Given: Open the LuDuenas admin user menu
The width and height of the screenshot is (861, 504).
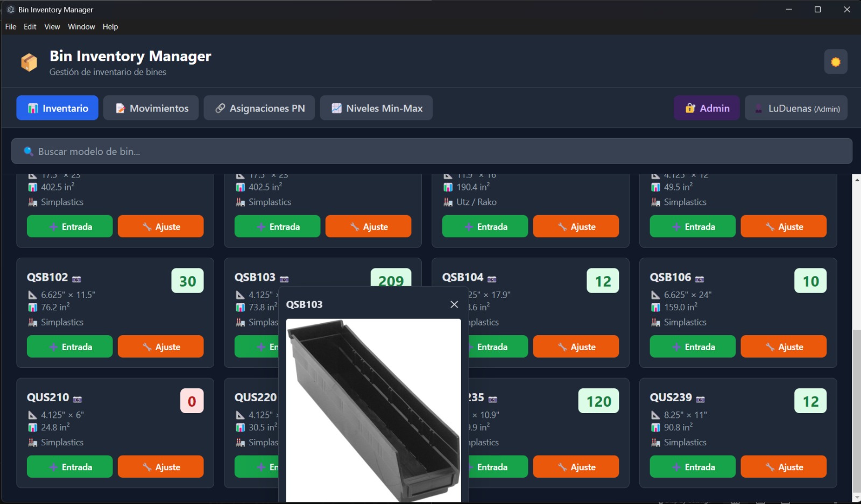Looking at the screenshot, I should (x=796, y=108).
